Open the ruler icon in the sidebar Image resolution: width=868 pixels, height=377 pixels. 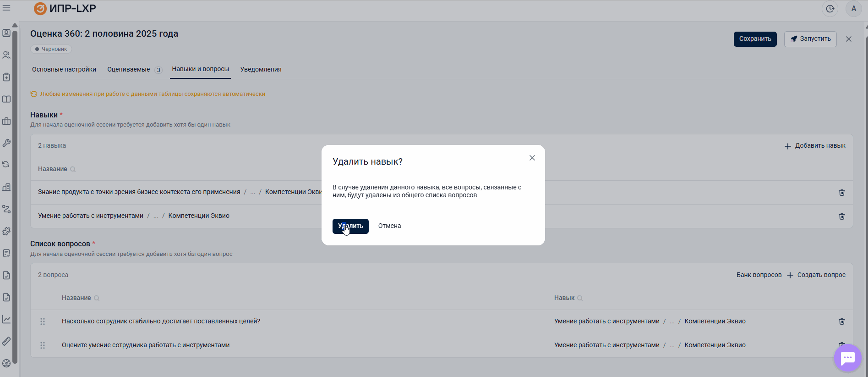pos(6,341)
